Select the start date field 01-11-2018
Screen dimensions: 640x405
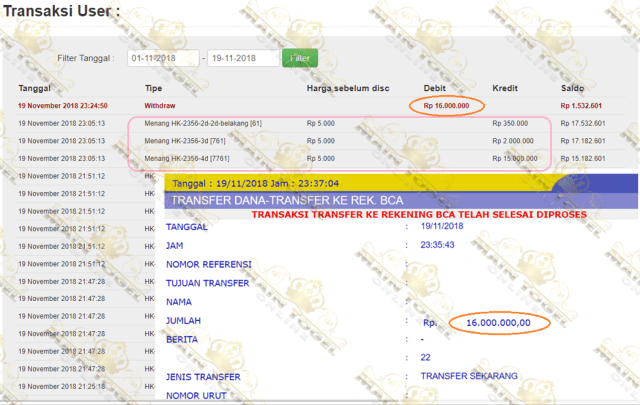163,58
